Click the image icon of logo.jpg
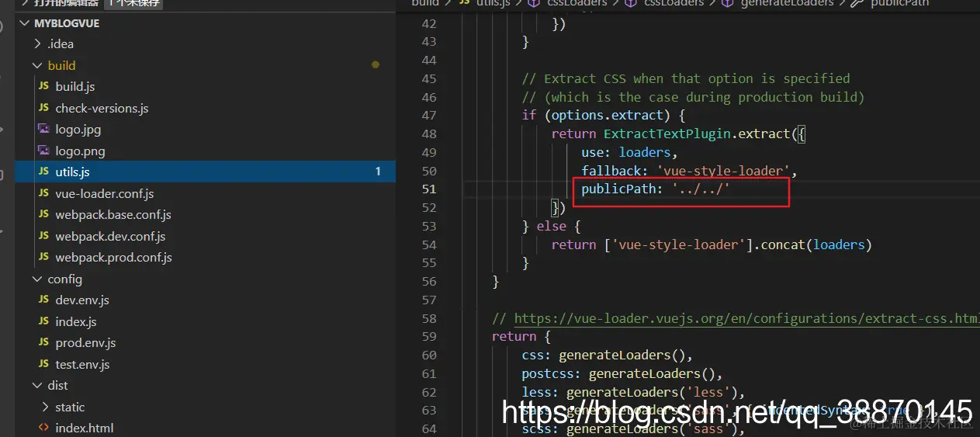980x437 pixels. click(x=43, y=130)
